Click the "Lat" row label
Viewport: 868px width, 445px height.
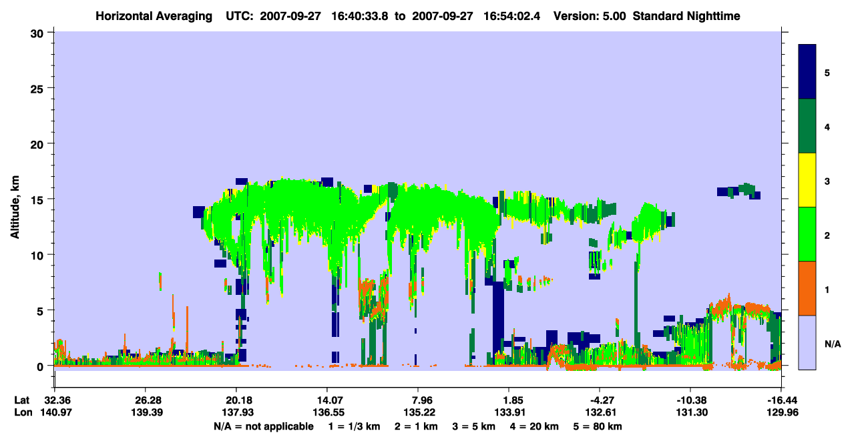coord(21,400)
